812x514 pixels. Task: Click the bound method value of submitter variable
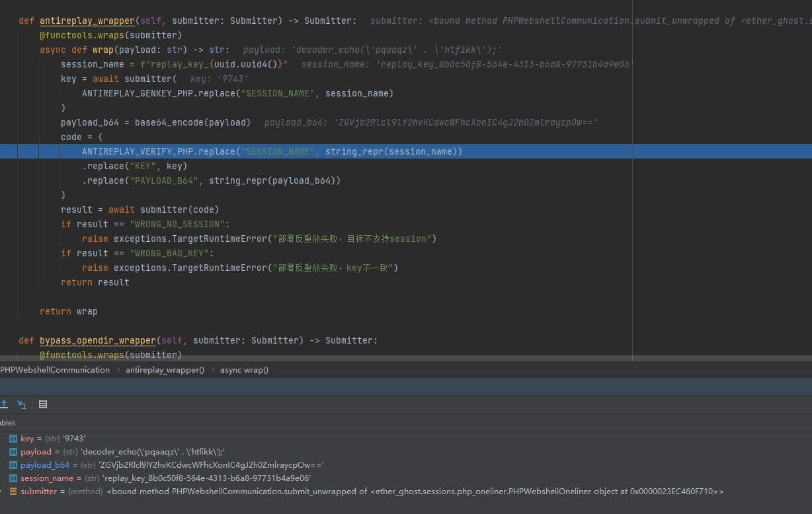point(415,492)
